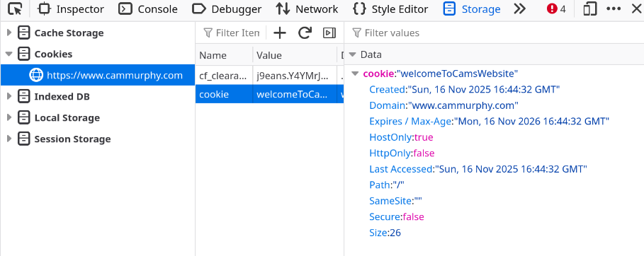Show more tools via the double chevron

coord(519,9)
